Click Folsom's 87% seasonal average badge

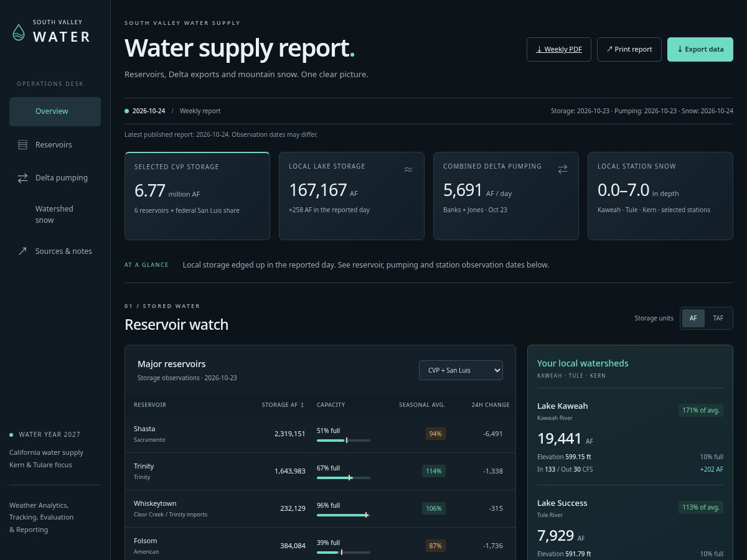click(435, 546)
